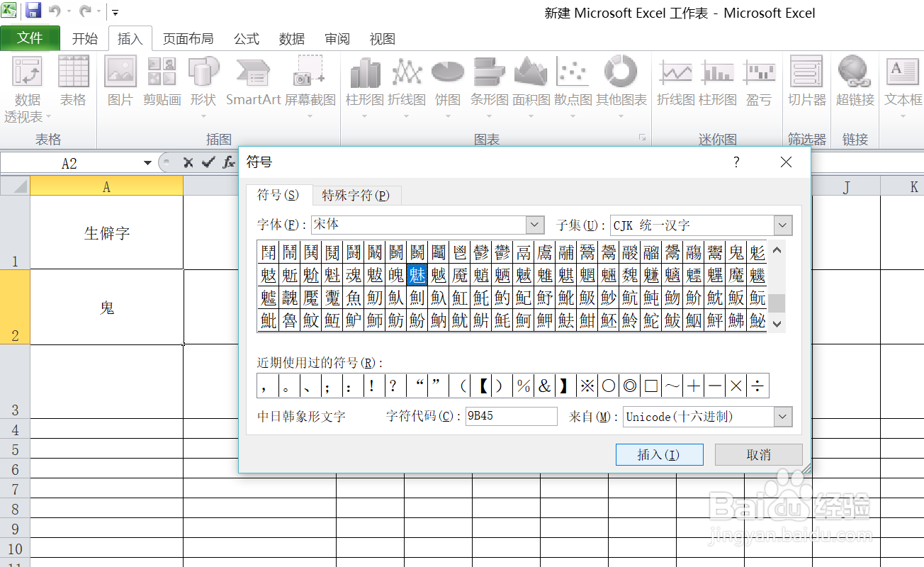
Task: Click the Help question mark in Symbol dialog
Action: point(736,162)
